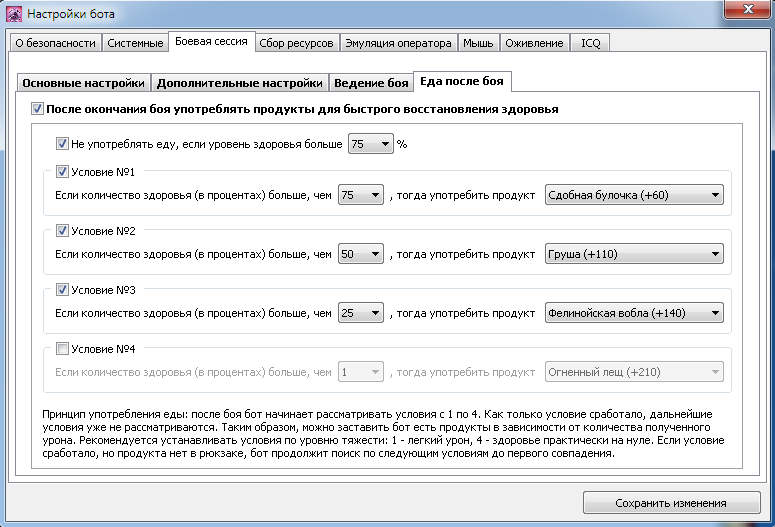The image size is (775, 527).
Task: Select the Боевая сессия tab
Action: [x=212, y=42]
